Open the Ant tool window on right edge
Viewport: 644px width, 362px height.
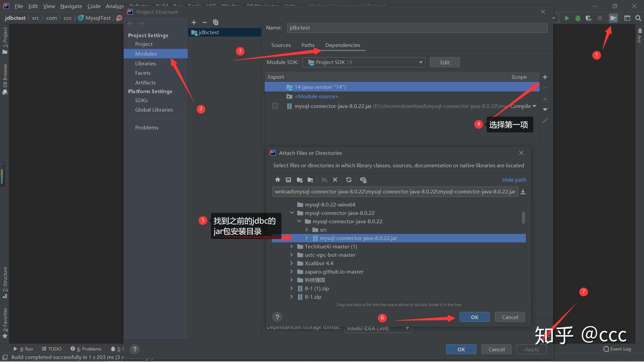639,35
